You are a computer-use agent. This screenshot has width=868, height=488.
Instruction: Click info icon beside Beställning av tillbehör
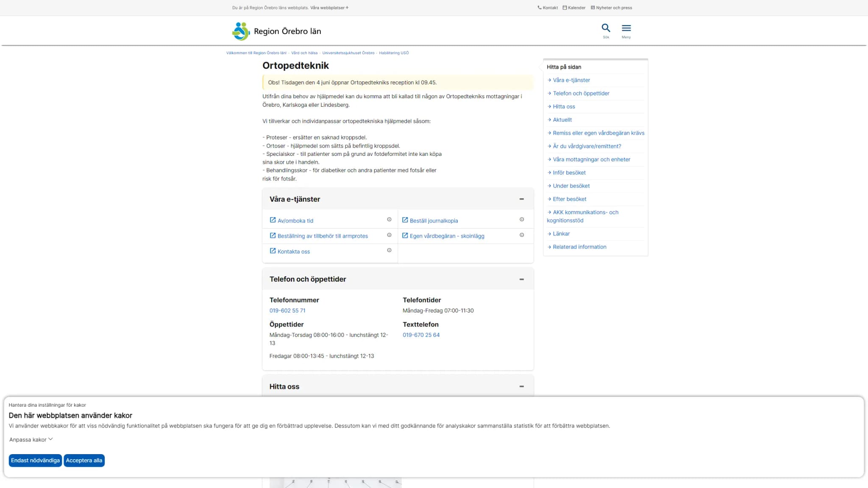tap(389, 235)
